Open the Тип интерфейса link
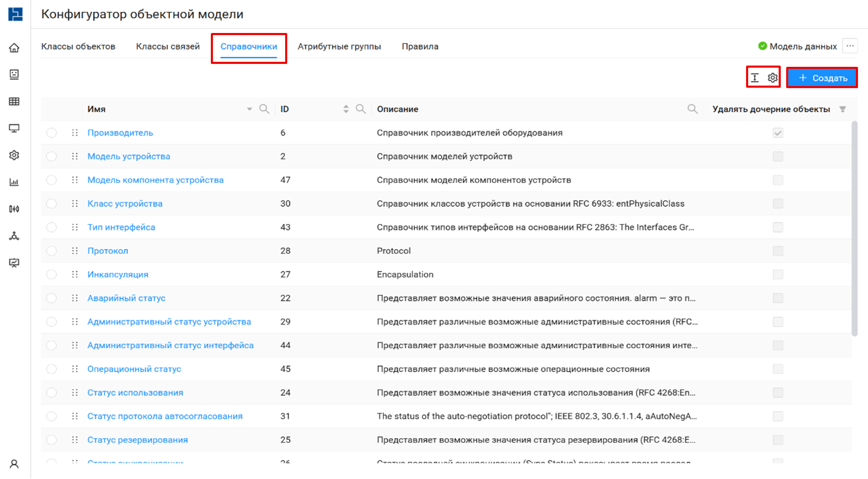Viewport: 868px width, 479px height. point(121,227)
